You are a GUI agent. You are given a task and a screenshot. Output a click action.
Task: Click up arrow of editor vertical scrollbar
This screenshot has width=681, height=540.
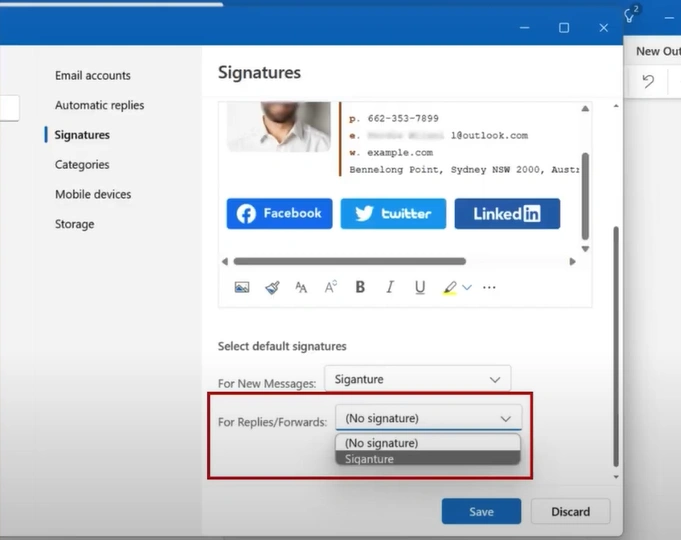click(585, 109)
